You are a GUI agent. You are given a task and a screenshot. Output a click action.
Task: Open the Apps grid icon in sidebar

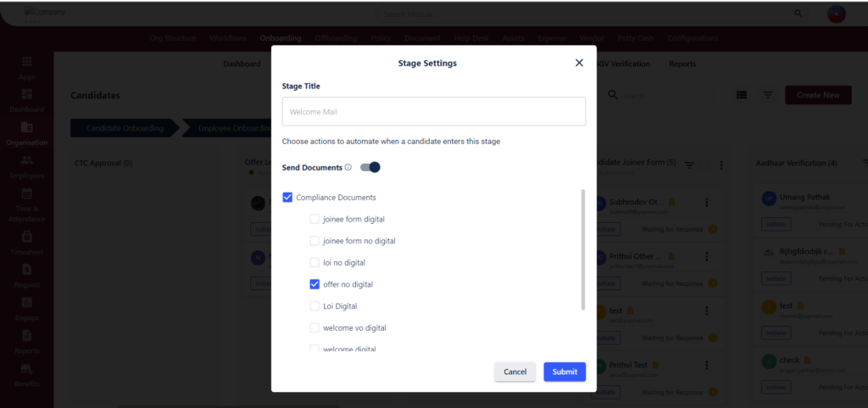(x=26, y=61)
